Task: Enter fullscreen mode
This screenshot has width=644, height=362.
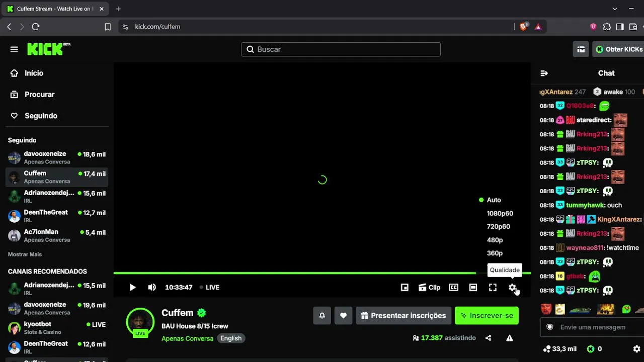Action: 493,287
